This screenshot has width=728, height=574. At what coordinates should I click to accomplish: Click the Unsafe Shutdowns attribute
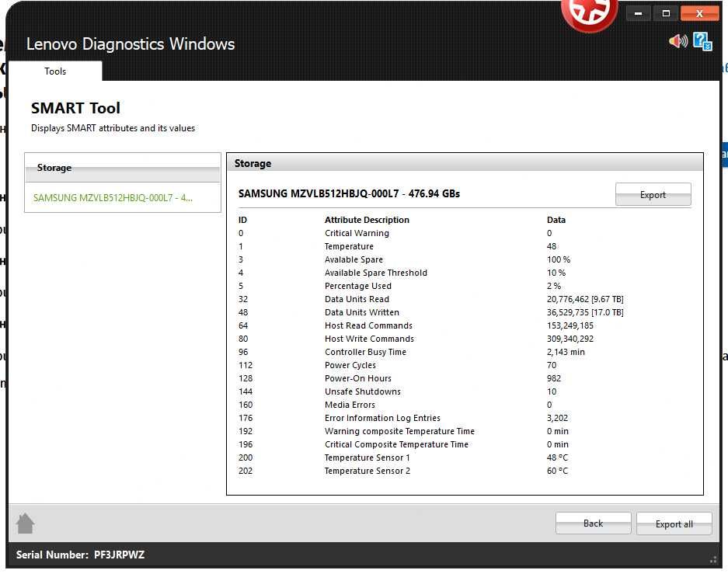[x=363, y=391]
